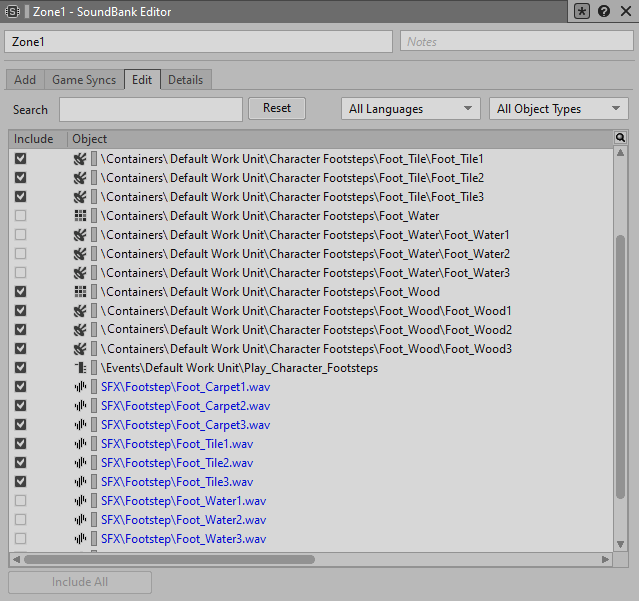Open the All Languages dropdown
The image size is (639, 601).
[x=410, y=109]
